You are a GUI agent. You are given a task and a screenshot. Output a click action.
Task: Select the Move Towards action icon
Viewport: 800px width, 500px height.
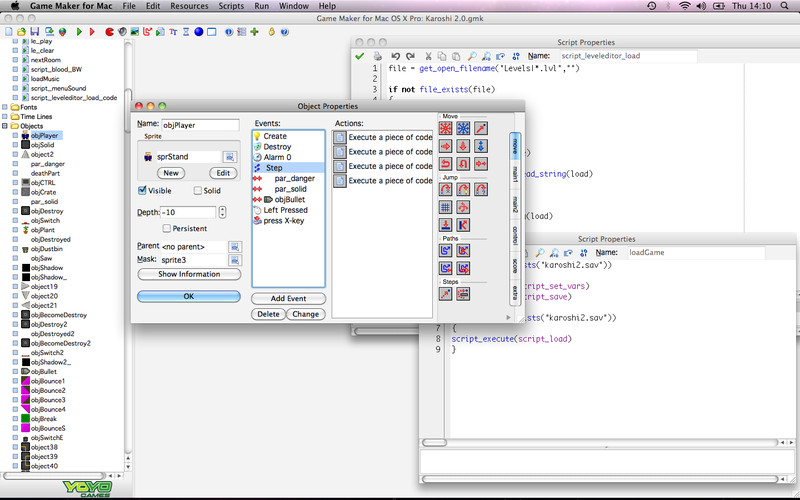(x=481, y=128)
